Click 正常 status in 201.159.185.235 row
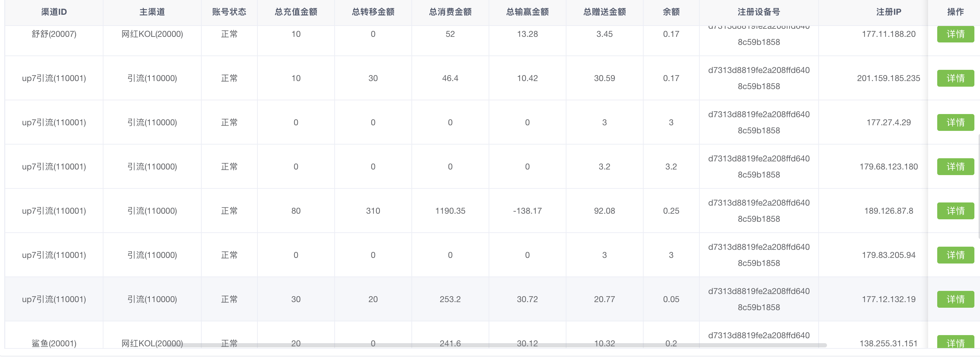The height and width of the screenshot is (360, 980). (229, 78)
